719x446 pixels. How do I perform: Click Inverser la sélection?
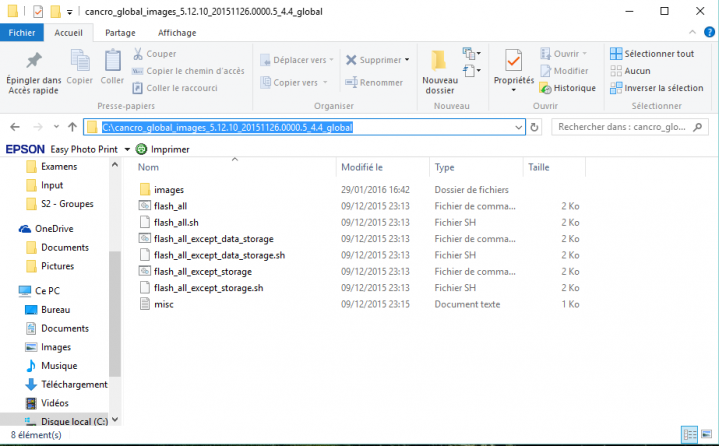657,88
